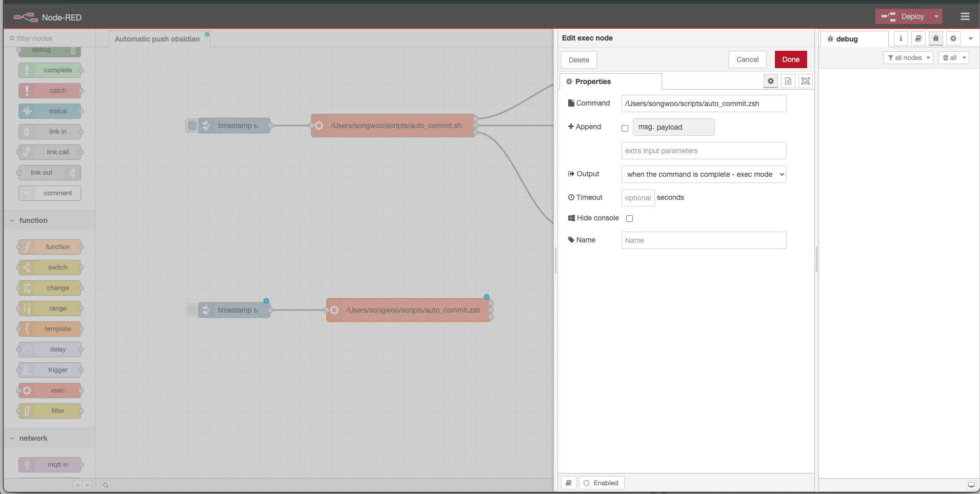Viewport: 980px width, 494px height.
Task: Focus the Timeout seconds field
Action: coord(638,198)
